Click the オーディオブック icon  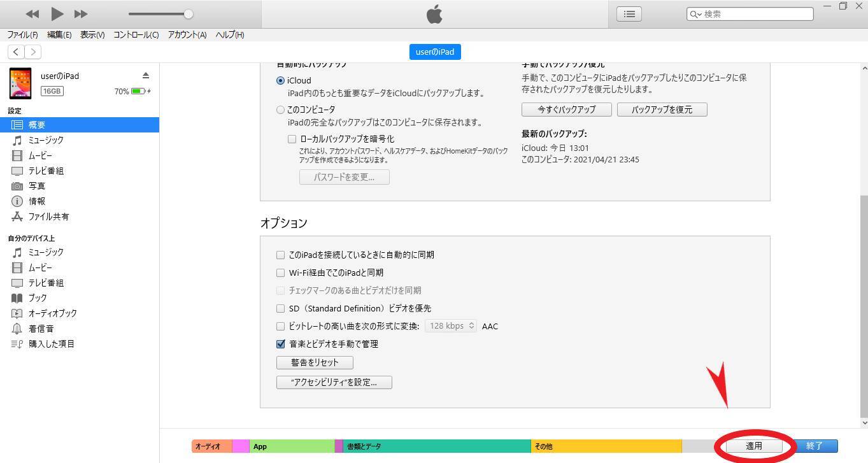click(17, 313)
